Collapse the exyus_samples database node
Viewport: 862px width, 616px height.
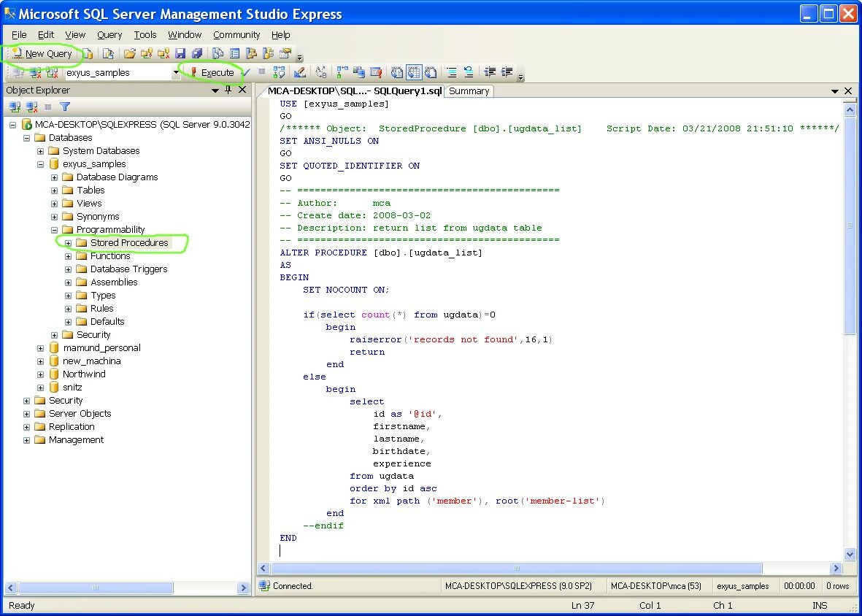pos(41,163)
